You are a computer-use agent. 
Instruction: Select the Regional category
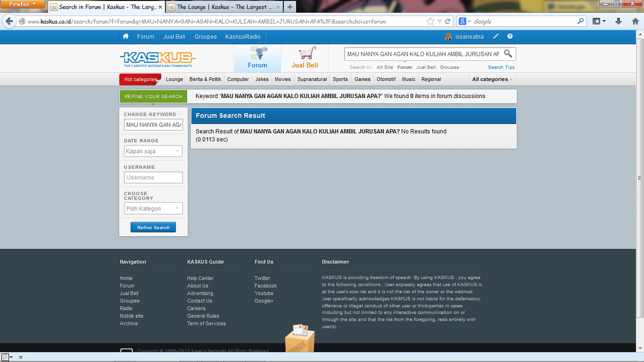click(x=431, y=79)
